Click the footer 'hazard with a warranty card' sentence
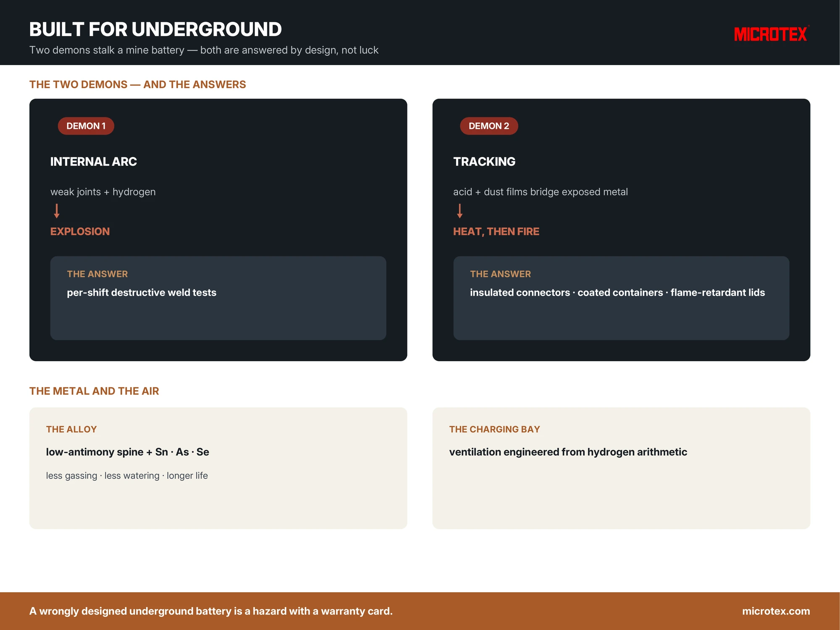 pyautogui.click(x=211, y=611)
